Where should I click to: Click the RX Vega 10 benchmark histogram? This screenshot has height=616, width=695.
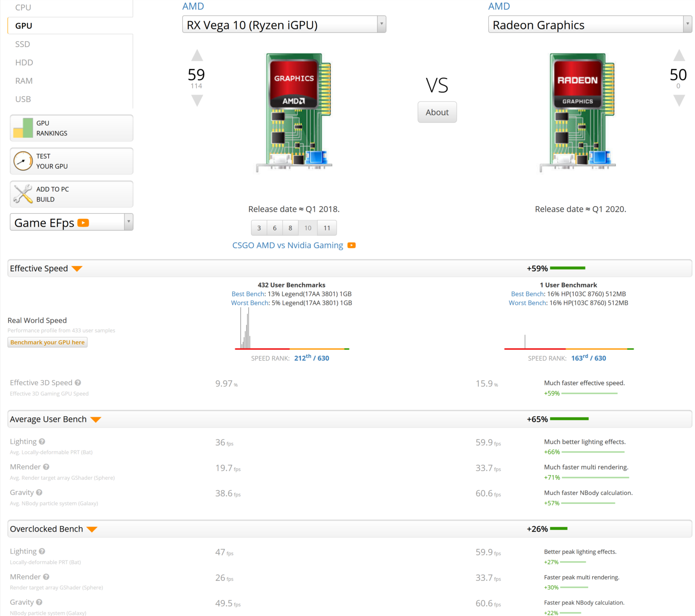point(292,329)
